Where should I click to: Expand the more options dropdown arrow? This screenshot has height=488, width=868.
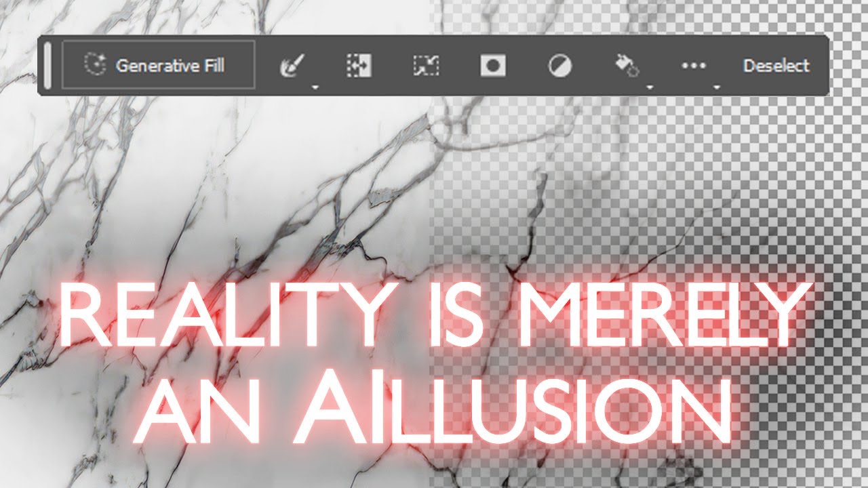click(x=716, y=87)
